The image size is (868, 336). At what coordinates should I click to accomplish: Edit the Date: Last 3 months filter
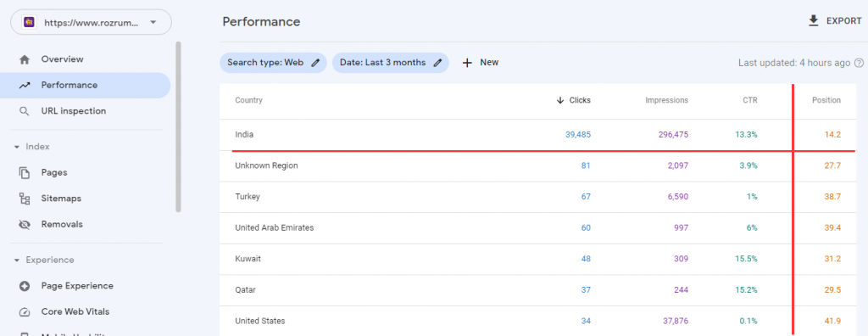pos(390,63)
